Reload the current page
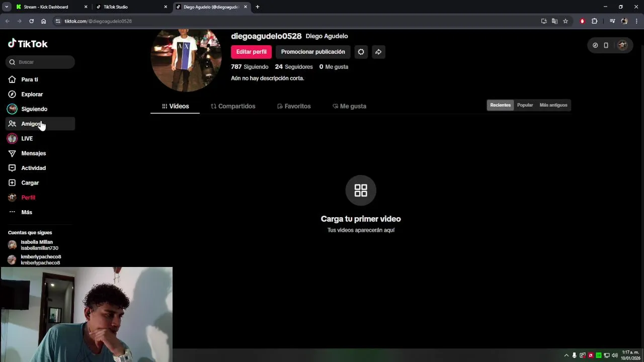The width and height of the screenshot is (644, 362). (31, 21)
